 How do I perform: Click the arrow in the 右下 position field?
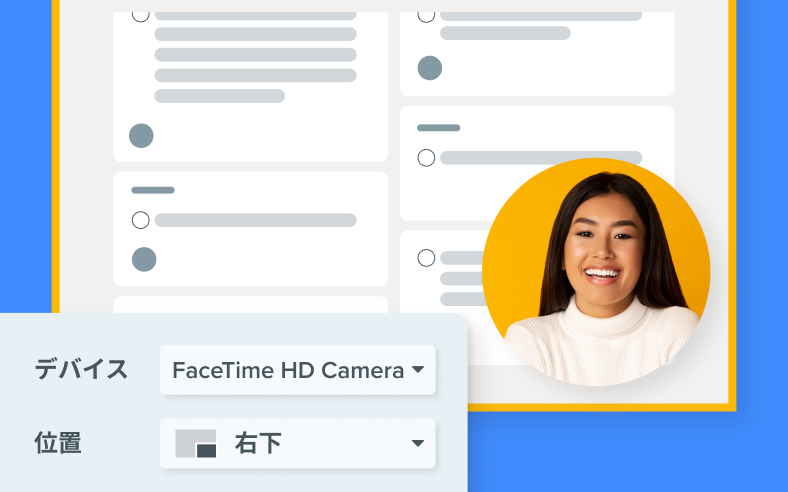[418, 443]
